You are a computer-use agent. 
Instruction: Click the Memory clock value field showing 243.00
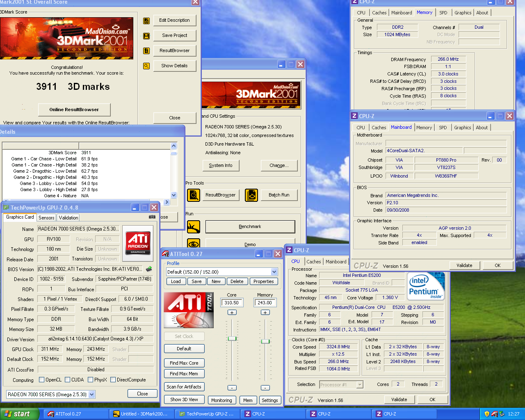265,303
